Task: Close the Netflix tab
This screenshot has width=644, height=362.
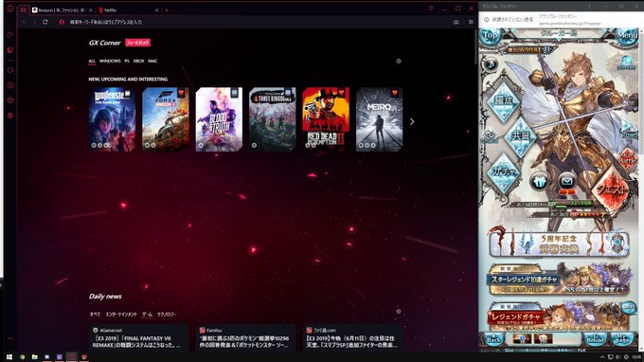Action: pos(156,9)
